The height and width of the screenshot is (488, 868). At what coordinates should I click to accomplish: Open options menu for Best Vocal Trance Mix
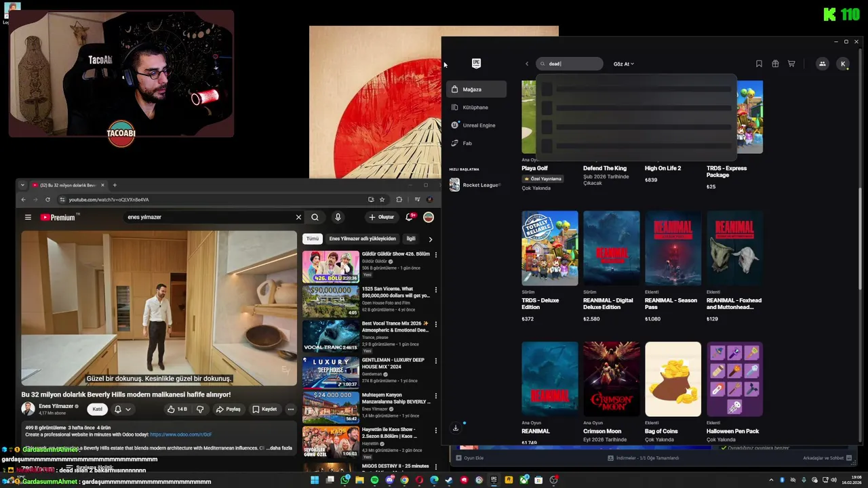click(x=436, y=324)
